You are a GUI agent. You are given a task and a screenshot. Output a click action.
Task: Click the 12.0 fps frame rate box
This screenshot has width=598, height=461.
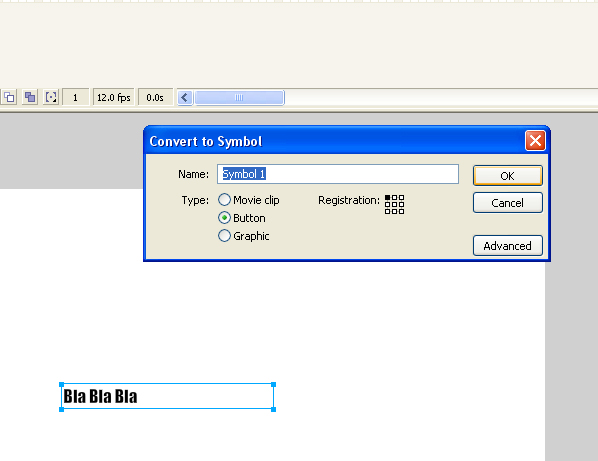pos(114,98)
